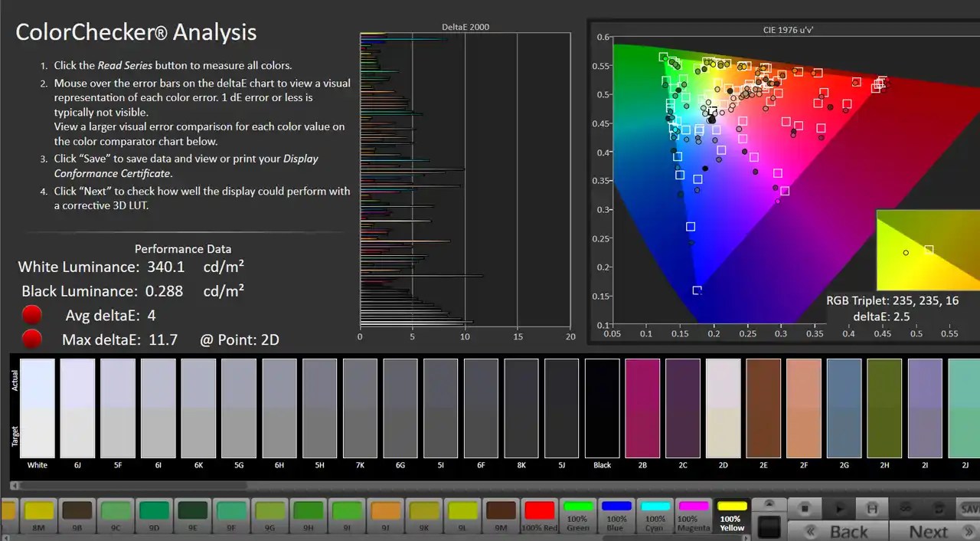Click the 5I comparator patch

point(441,408)
